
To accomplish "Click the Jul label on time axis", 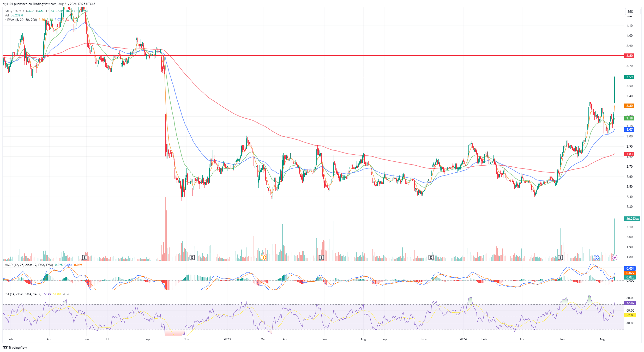I will coord(107,339).
